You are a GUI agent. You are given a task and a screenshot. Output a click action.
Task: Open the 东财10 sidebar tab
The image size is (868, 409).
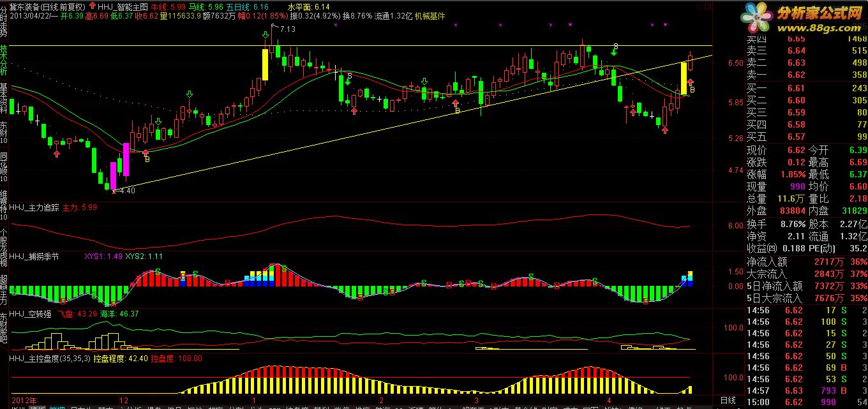pos(4,133)
